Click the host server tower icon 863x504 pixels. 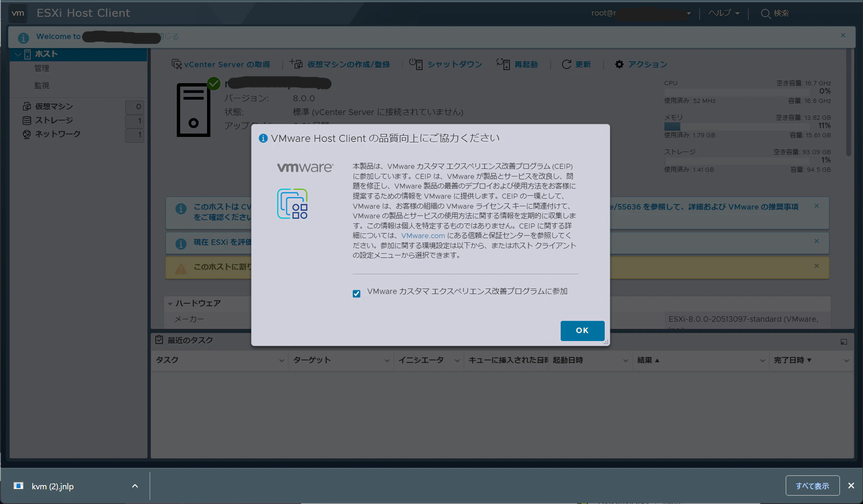pos(194,110)
